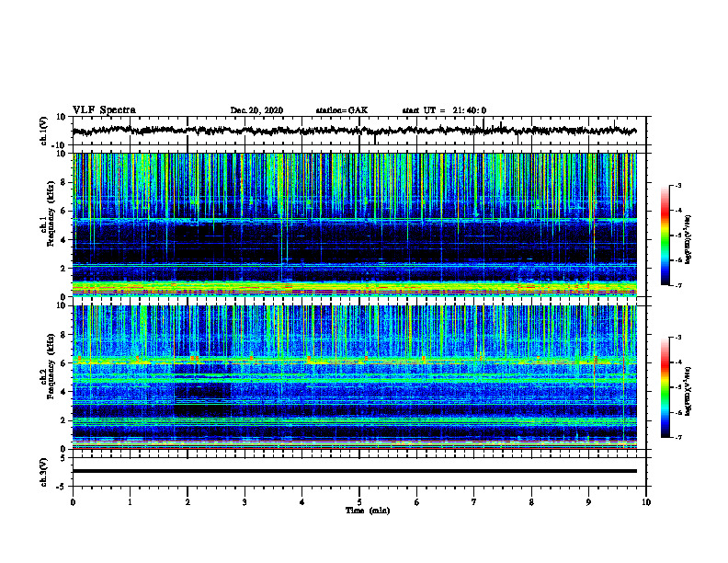Screen dimensions: 728x563
Task: Click time axis tick label "8"
Action: [531, 502]
